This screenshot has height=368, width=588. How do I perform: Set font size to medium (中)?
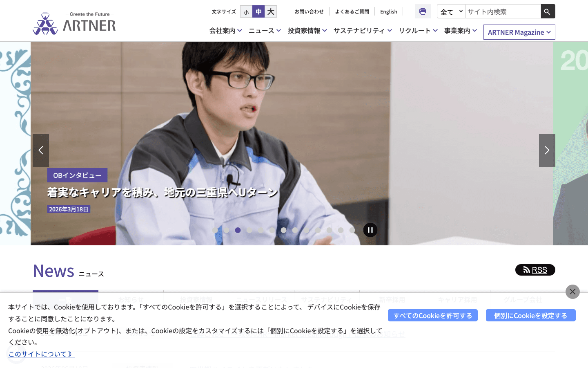(x=258, y=11)
